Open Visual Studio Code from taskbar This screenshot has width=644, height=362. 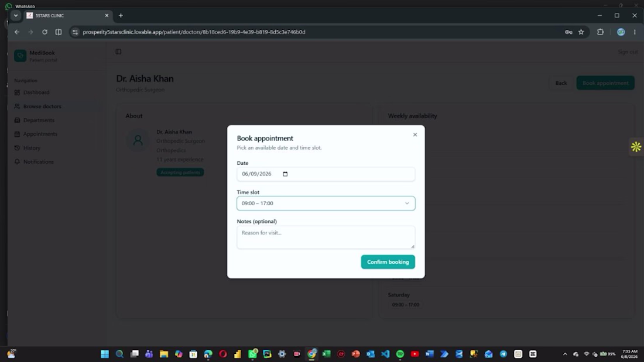pyautogui.click(x=385, y=354)
